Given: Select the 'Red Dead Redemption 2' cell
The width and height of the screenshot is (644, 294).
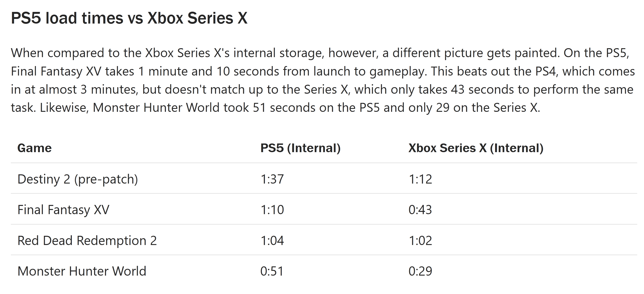Looking at the screenshot, I should tap(87, 240).
